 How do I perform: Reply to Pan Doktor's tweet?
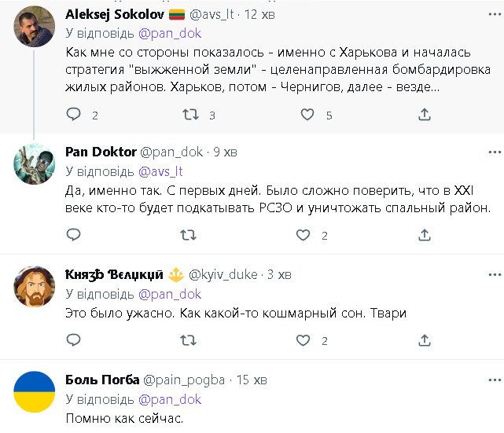tap(73, 235)
